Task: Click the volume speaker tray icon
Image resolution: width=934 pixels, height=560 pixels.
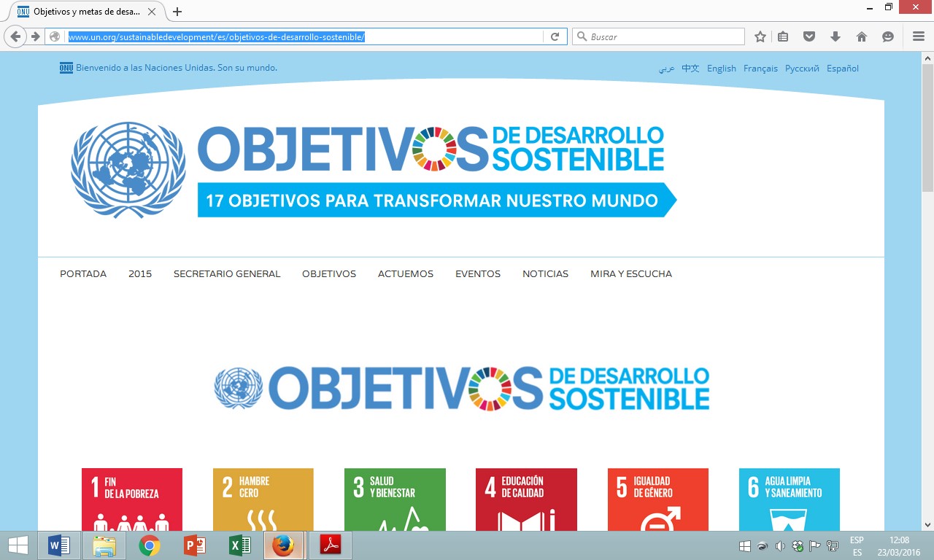Action: coord(780,546)
